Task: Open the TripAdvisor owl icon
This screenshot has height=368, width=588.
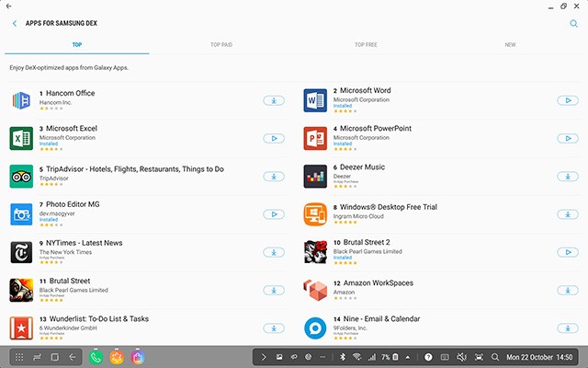Action: click(21, 177)
